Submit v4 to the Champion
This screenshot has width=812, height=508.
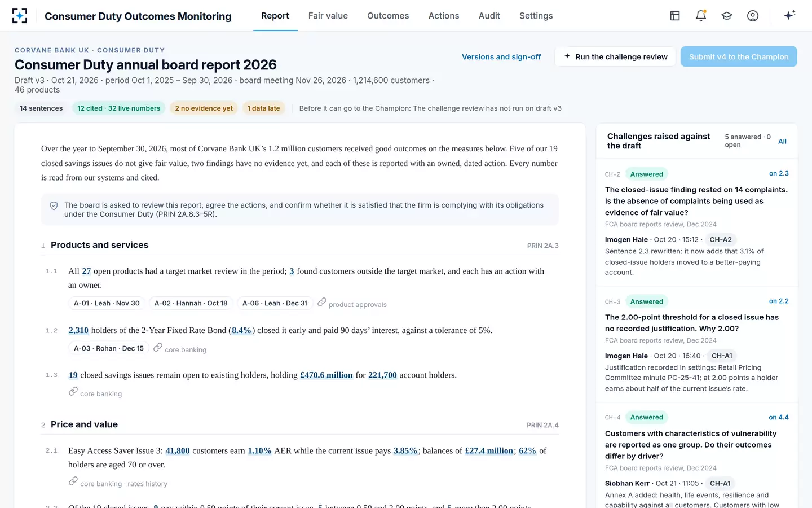click(x=739, y=56)
